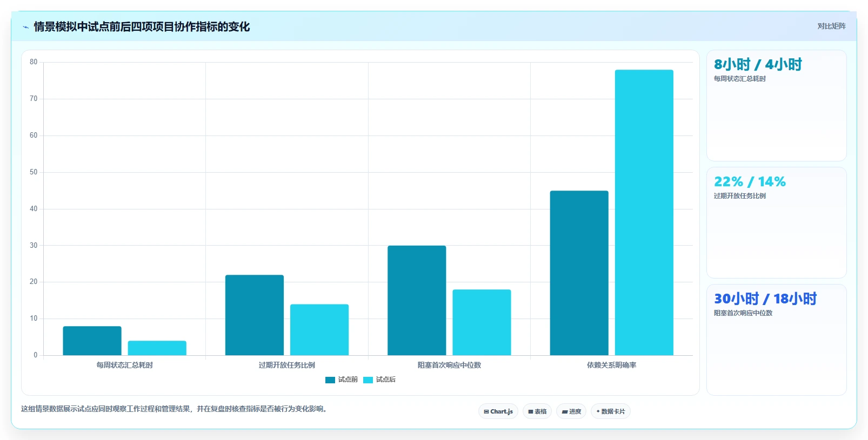Image resolution: width=868 pixels, height=440 pixels.
Task: Click the y-axis tick label 80
Action: 34,62
